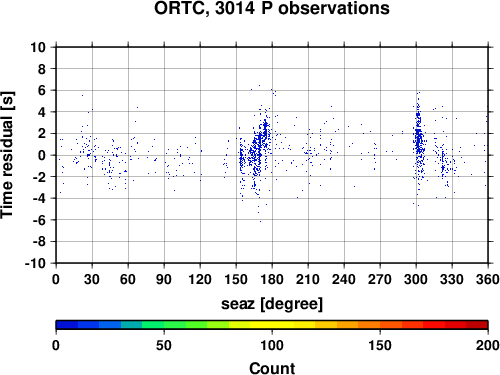This screenshot has width=500, height=375.
Task: Click the 'seaz [degree]' x-axis label
Action: 272,304
